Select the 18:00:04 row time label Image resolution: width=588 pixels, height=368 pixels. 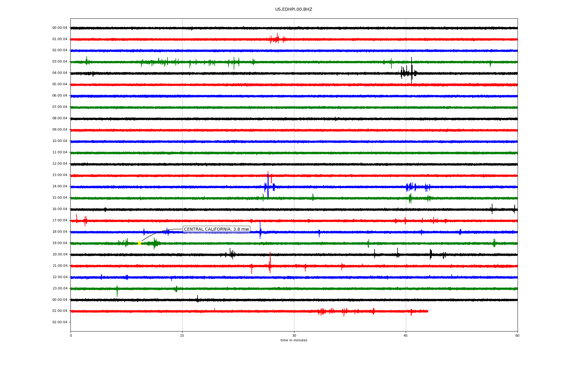[x=60, y=232]
